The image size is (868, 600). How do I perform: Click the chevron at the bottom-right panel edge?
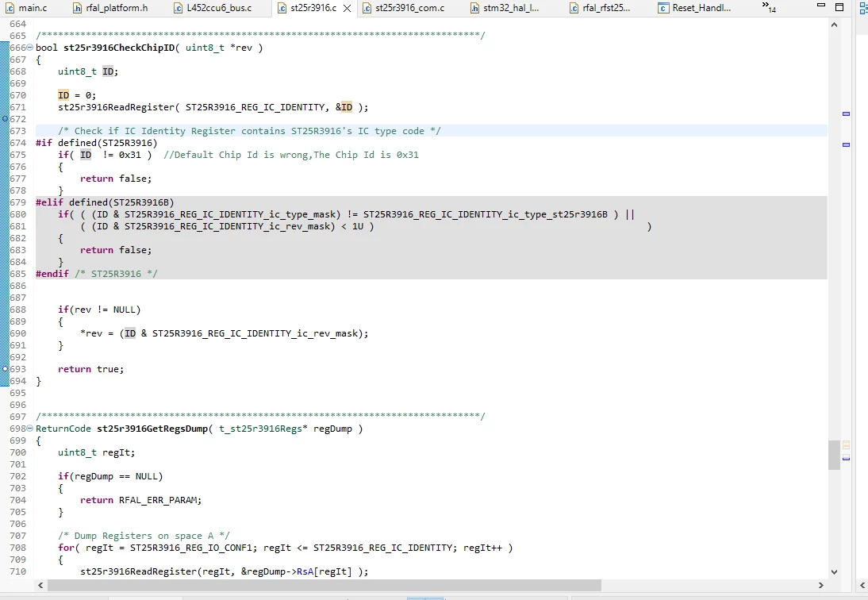862,585
